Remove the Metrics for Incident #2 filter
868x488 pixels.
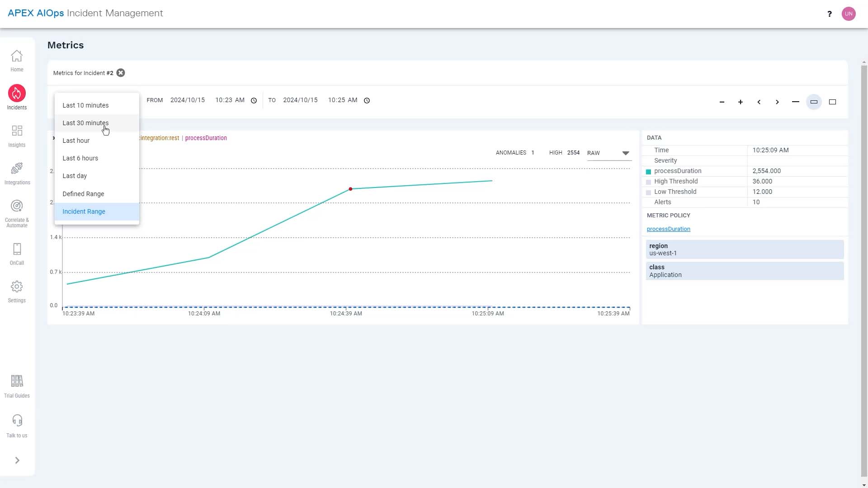point(121,73)
